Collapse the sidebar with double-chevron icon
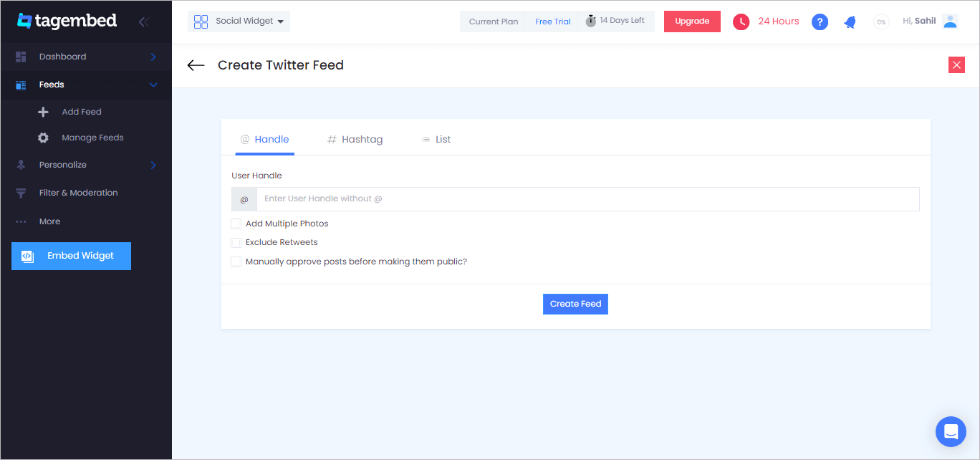Screen dimensions: 980x460 click(143, 21)
